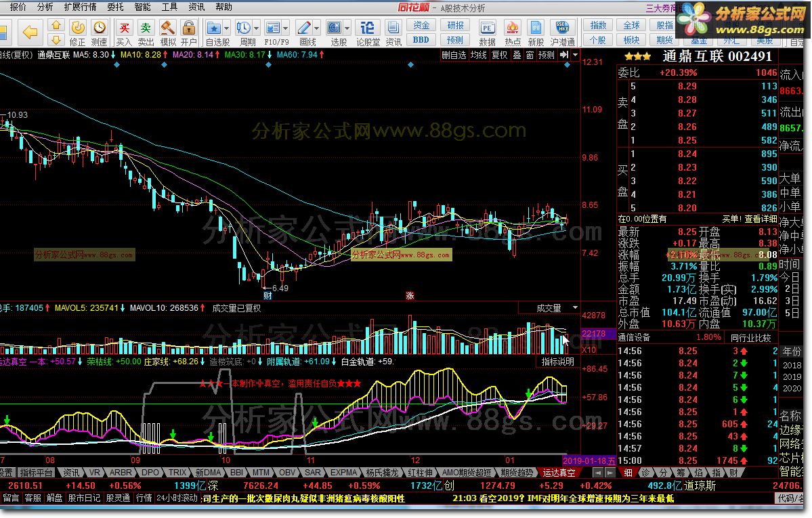Click the 资金 button
812x518 pixels.
(x=421, y=25)
